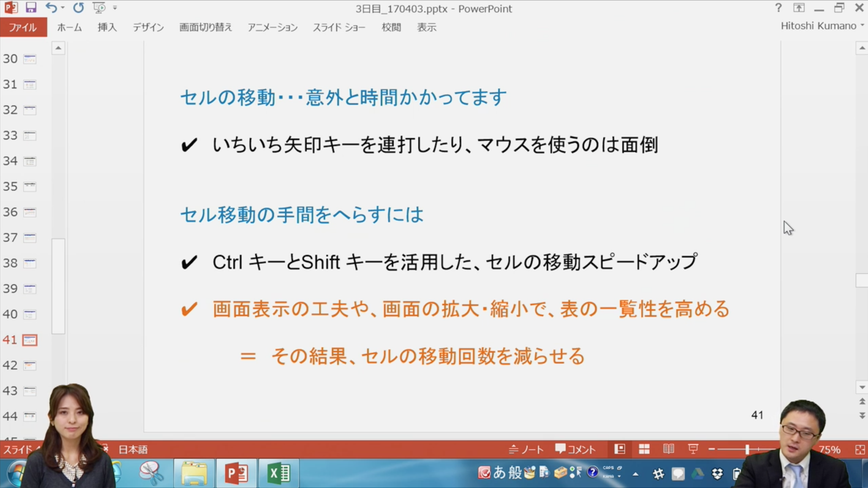Click the orange text その結果、セルの移動回数を減らせる
This screenshot has width=868, height=488.
pos(428,356)
